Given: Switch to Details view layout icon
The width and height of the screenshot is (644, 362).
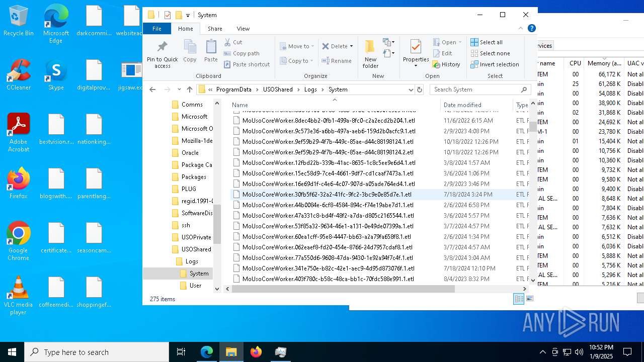Looking at the screenshot, I should (519, 299).
